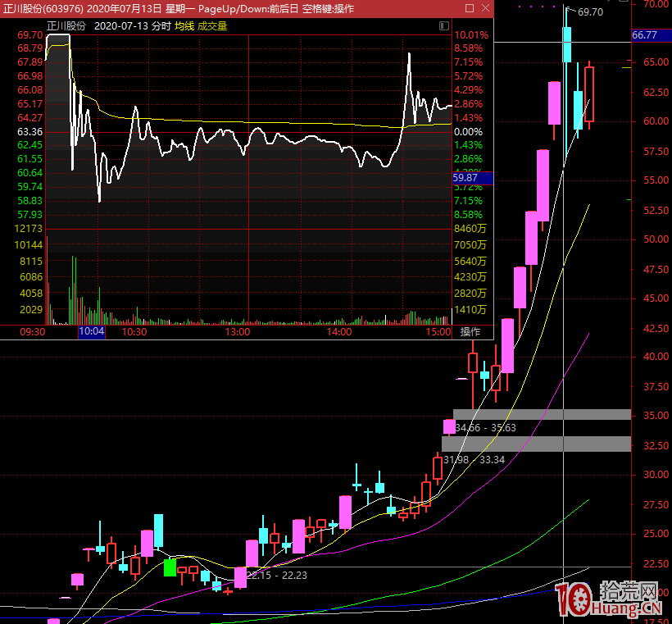Click the 15:00 label on the time axis
This screenshot has width=672, height=624.
439,332
